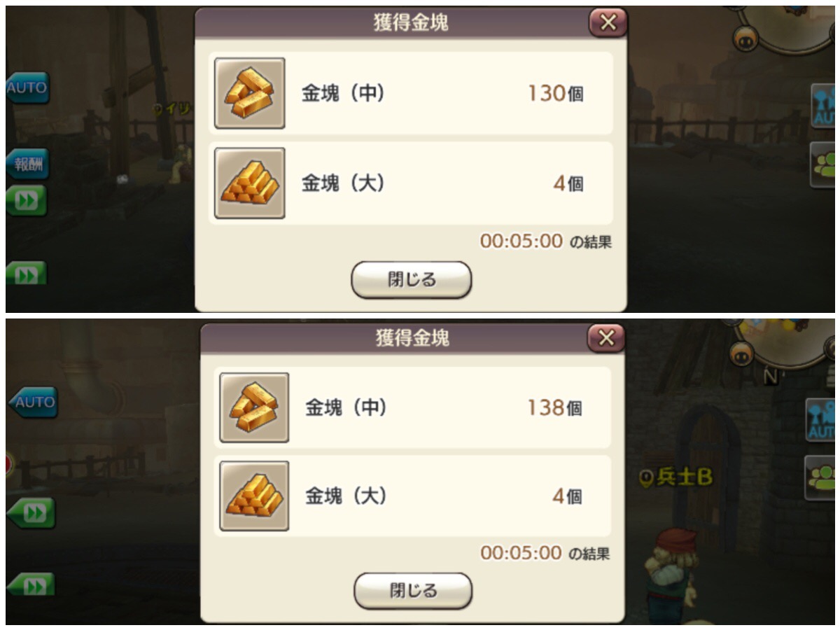Tap blue auto-move icon in bottom screenshot
840x630 pixels.
coord(820,421)
